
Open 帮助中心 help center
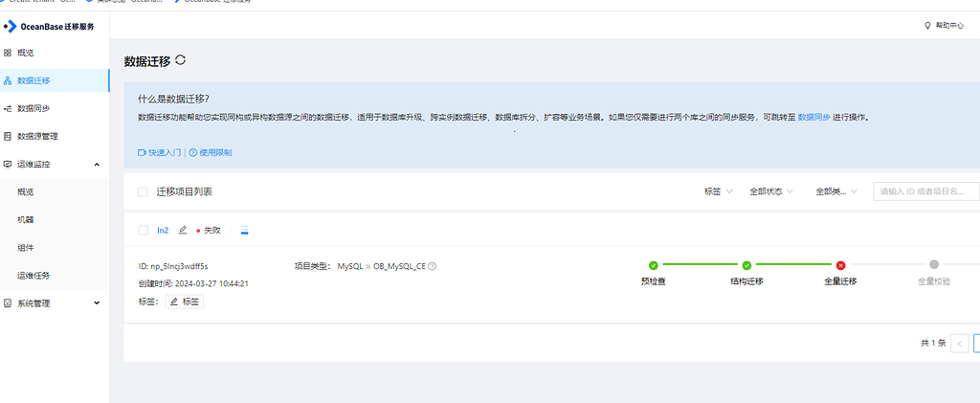[949, 26]
